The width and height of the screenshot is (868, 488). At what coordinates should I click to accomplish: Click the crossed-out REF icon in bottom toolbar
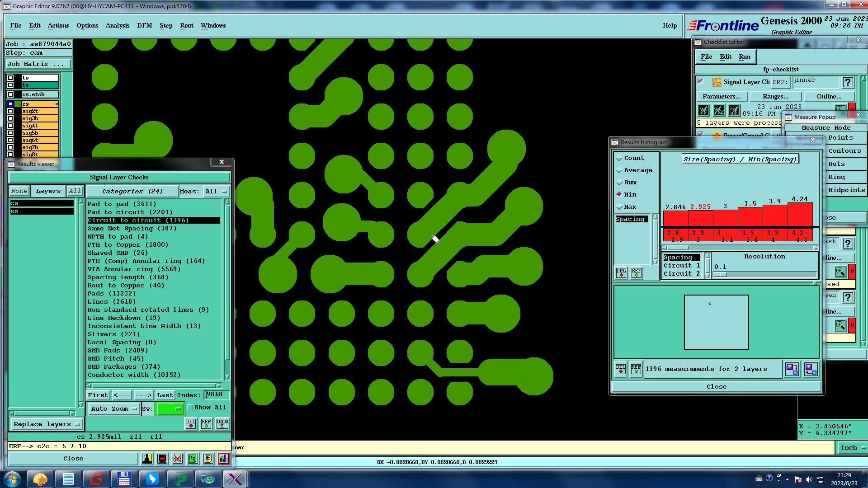[178, 459]
